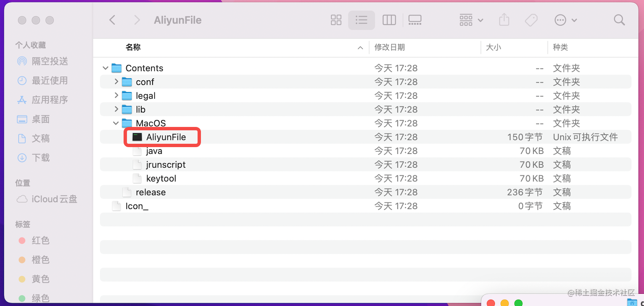
Task: Filter by the 黄色 tag
Action: [34, 279]
